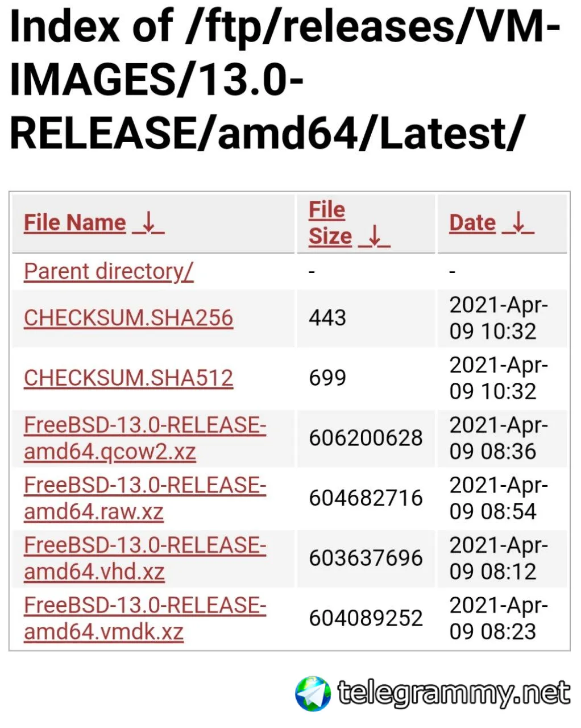The image size is (581, 728).
Task: Download the FreeBSD raw.xz image
Action: pos(144,498)
